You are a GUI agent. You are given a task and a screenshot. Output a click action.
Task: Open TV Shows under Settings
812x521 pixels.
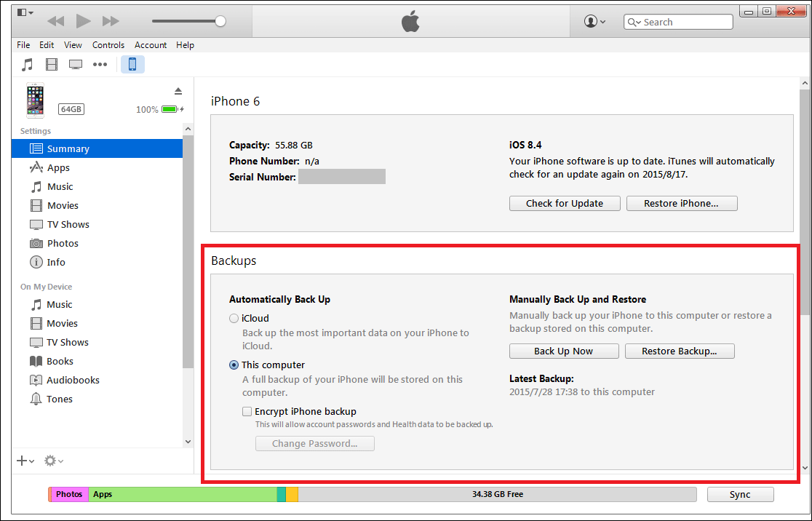[97, 224]
